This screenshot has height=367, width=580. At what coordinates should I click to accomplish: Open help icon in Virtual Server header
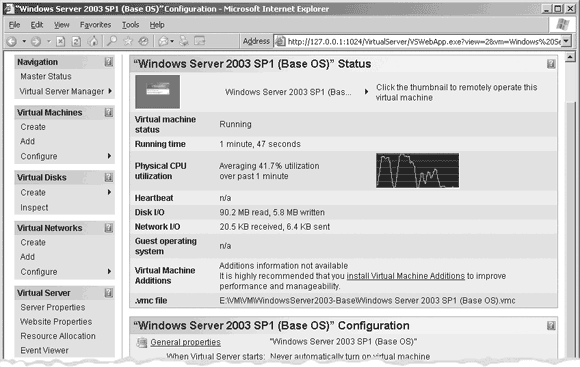(108, 293)
